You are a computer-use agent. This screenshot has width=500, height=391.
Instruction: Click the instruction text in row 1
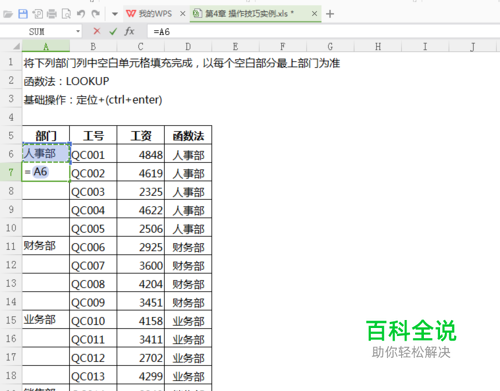click(182, 63)
